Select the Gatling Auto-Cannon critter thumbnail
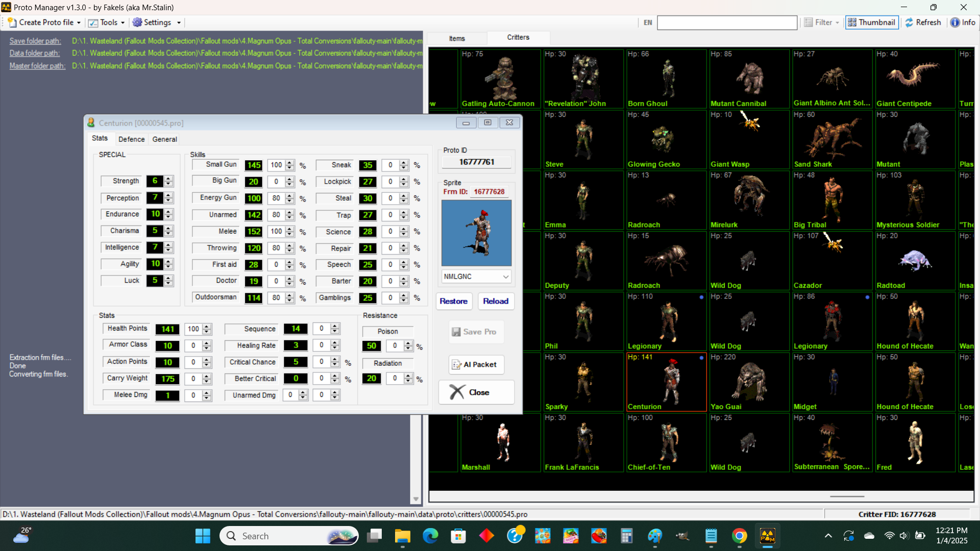980x551 pixels. click(500, 79)
